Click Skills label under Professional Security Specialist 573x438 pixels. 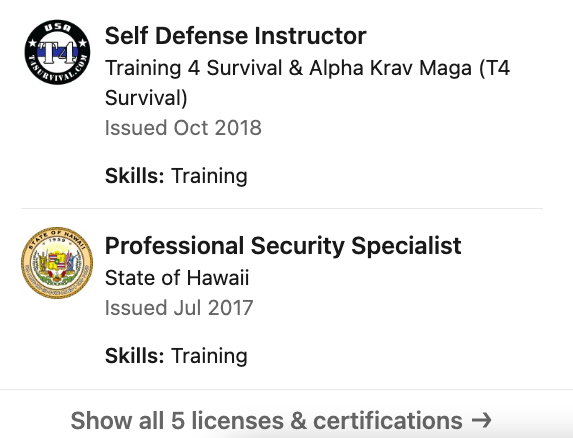(x=134, y=356)
